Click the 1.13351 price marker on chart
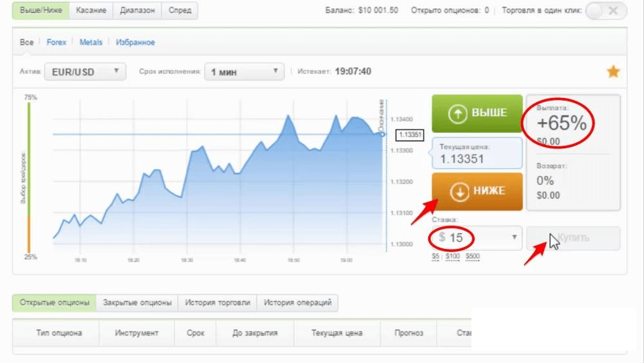This screenshot has height=363, width=644. (x=410, y=135)
